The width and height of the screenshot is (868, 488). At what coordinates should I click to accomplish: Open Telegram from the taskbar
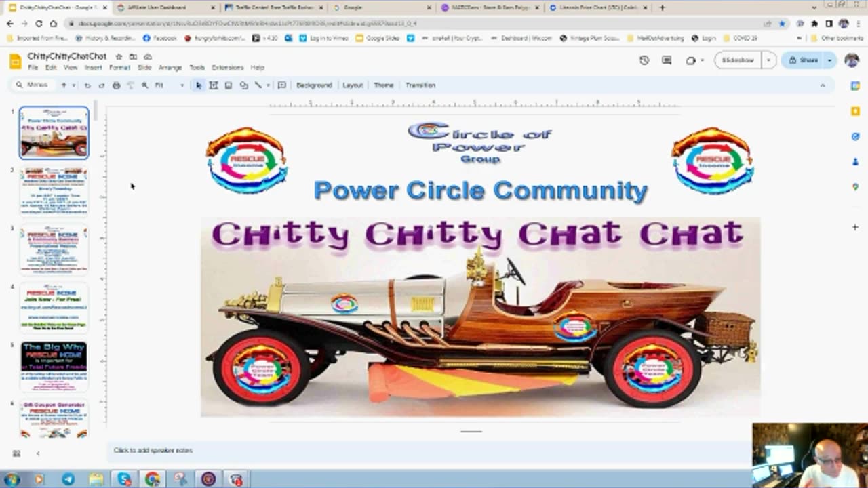tap(68, 479)
